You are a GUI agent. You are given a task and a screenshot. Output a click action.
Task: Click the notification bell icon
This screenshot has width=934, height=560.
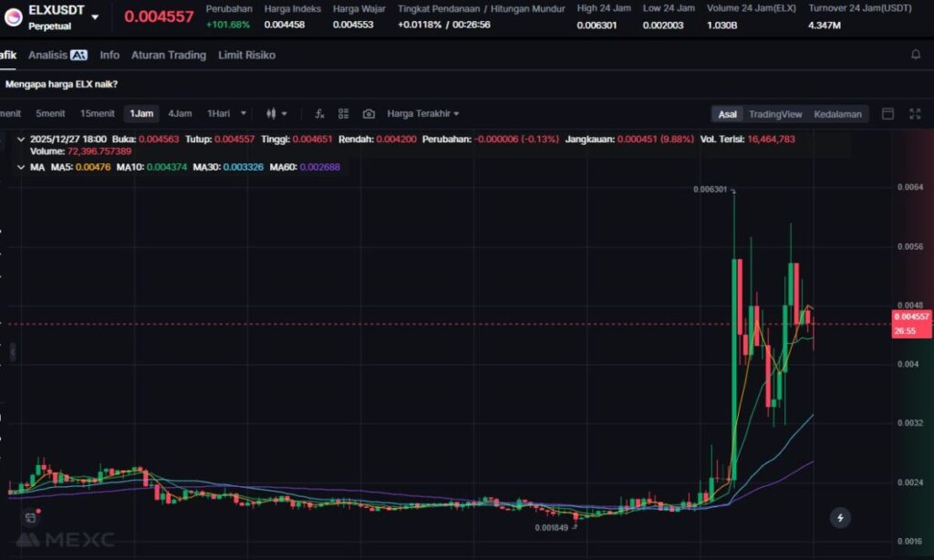pos(916,55)
